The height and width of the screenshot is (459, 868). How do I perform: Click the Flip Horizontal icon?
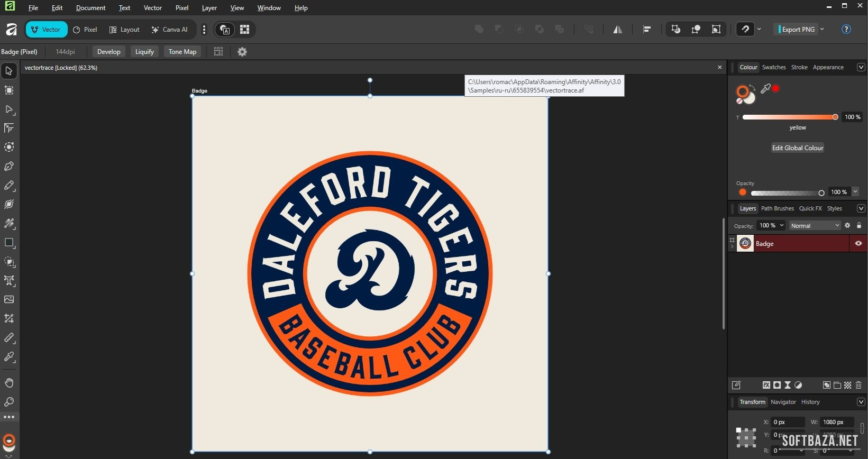pyautogui.click(x=617, y=30)
